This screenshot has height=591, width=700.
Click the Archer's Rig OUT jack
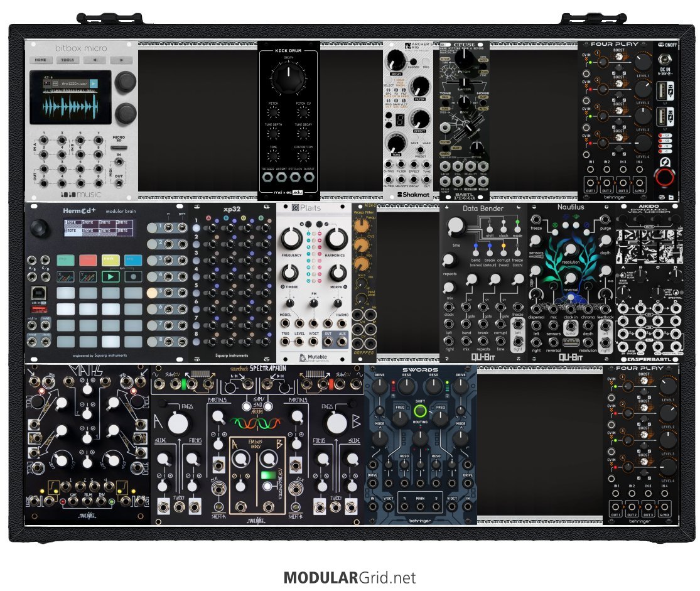427,178
